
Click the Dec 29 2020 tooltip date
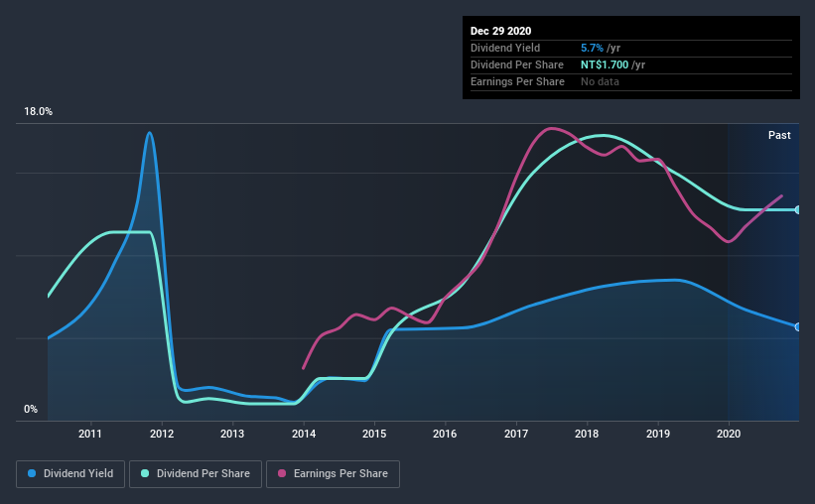tap(500, 31)
